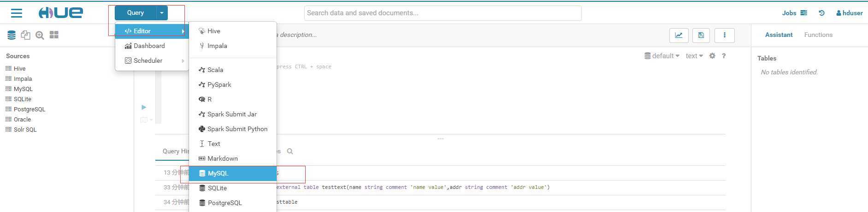This screenshot has height=212, width=868.
Task: Open the grid apps icon in left panel
Action: click(54, 35)
